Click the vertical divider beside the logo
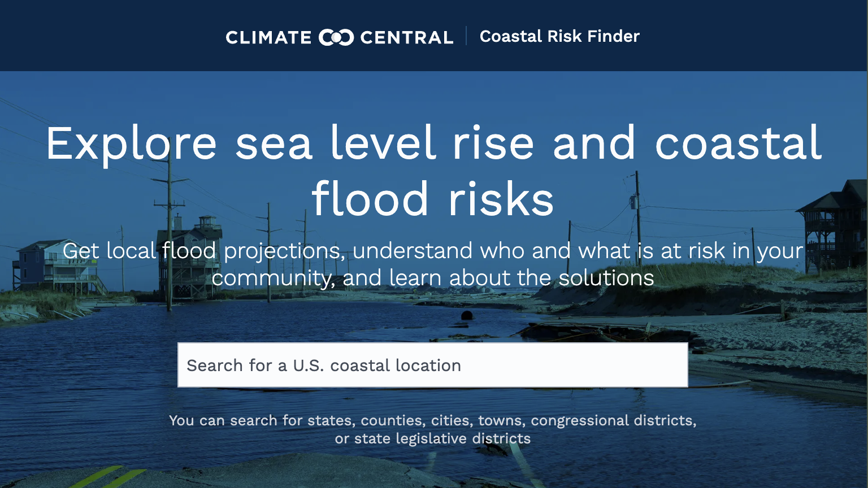This screenshot has height=488, width=868. (466, 36)
